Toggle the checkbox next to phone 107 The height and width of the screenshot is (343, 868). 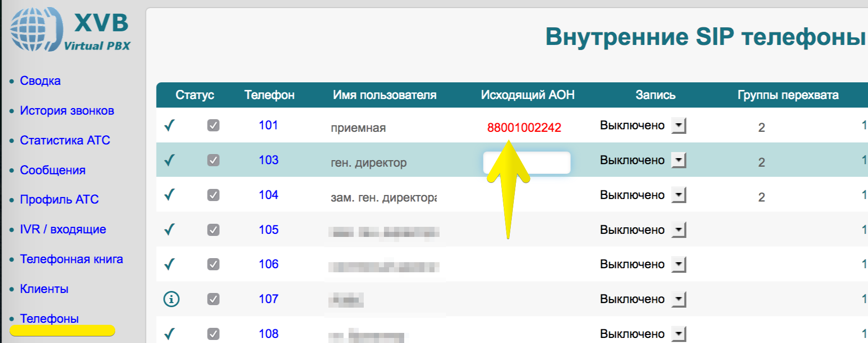(x=213, y=299)
